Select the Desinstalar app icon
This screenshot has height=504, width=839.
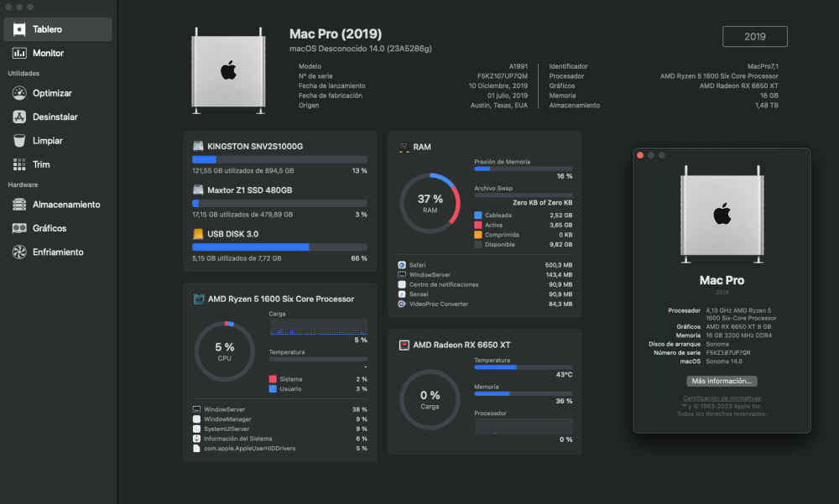tap(19, 117)
